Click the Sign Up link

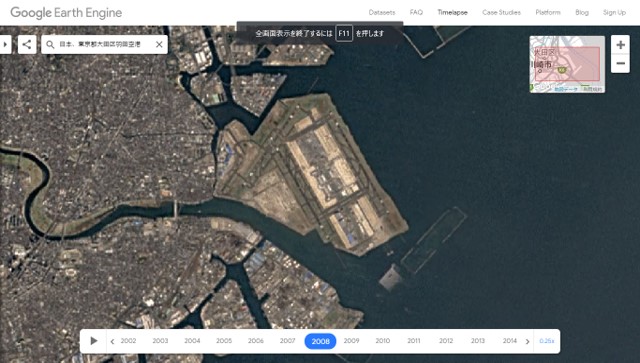pyautogui.click(x=614, y=12)
